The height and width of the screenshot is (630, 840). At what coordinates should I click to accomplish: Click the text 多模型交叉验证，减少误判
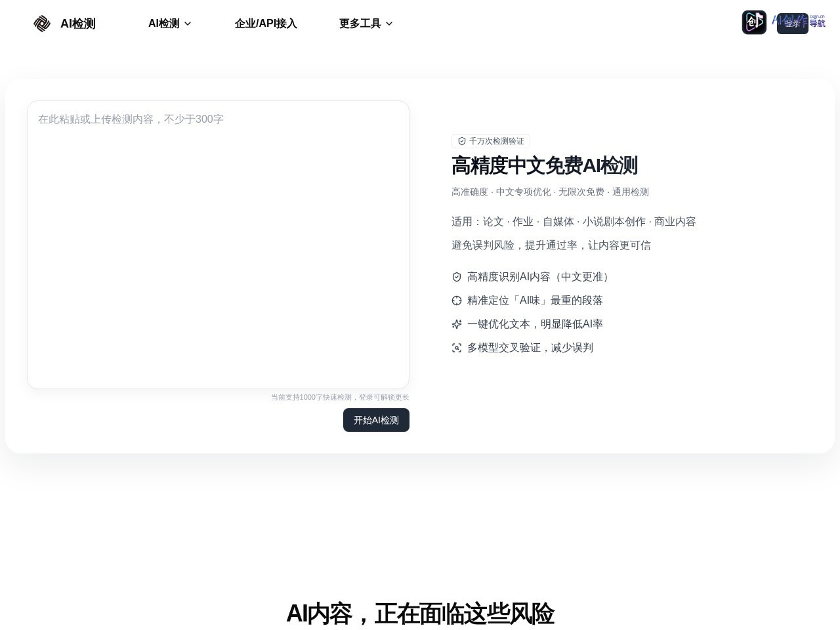click(x=530, y=348)
